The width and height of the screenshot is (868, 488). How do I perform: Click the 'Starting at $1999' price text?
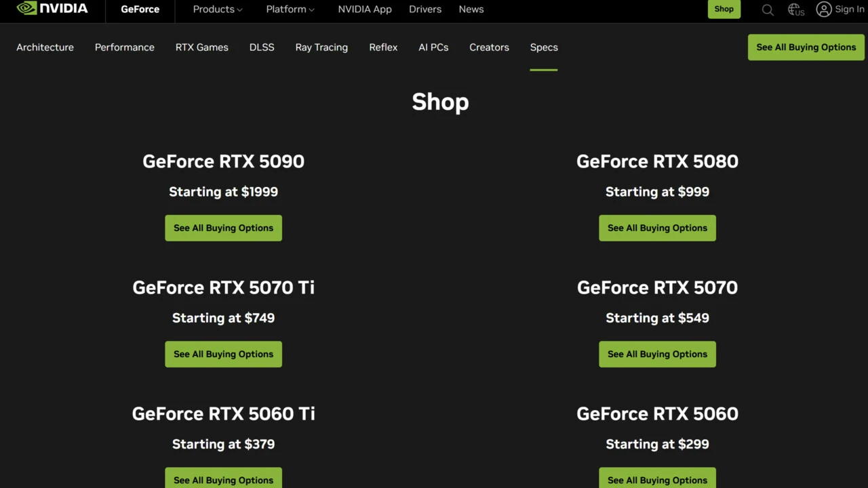(223, 192)
